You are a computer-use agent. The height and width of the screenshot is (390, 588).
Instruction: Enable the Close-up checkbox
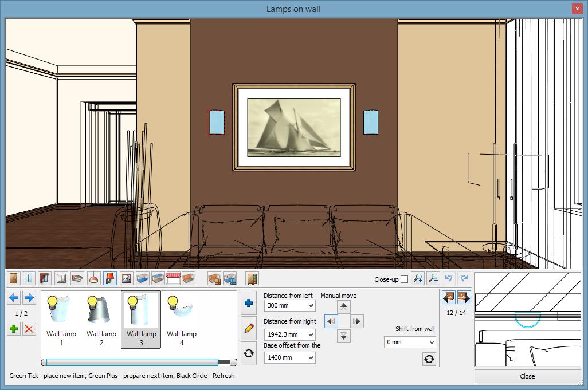[405, 279]
